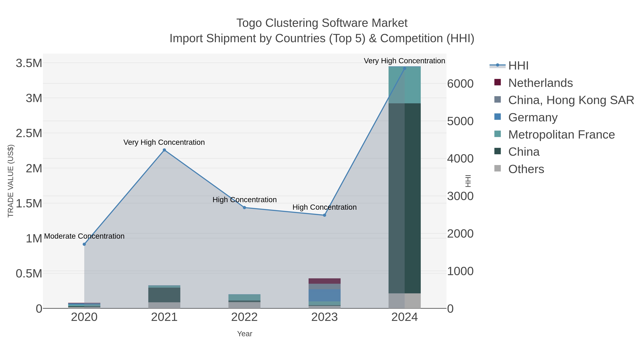Viewport: 644px width, 362px height.
Task: Click the 3000 HHI axis tick
Action: pyautogui.click(x=460, y=196)
